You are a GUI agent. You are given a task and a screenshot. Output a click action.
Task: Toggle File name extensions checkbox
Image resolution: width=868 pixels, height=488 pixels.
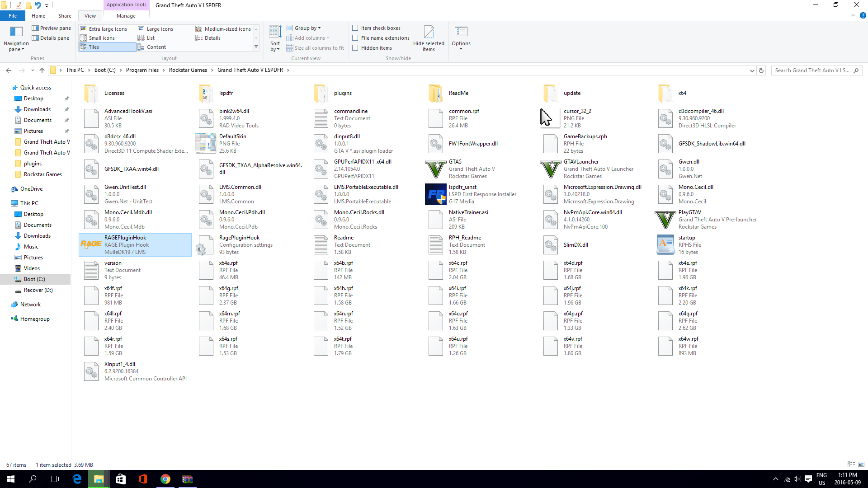coord(355,38)
